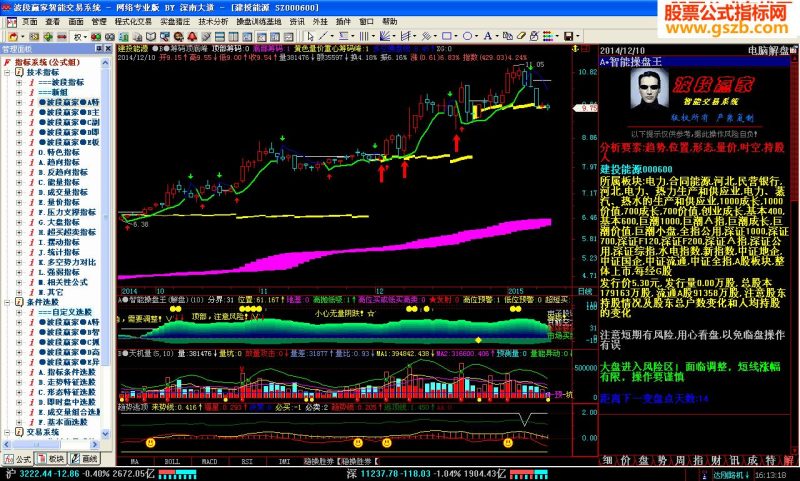Open the 技术分析 menu

click(x=213, y=21)
